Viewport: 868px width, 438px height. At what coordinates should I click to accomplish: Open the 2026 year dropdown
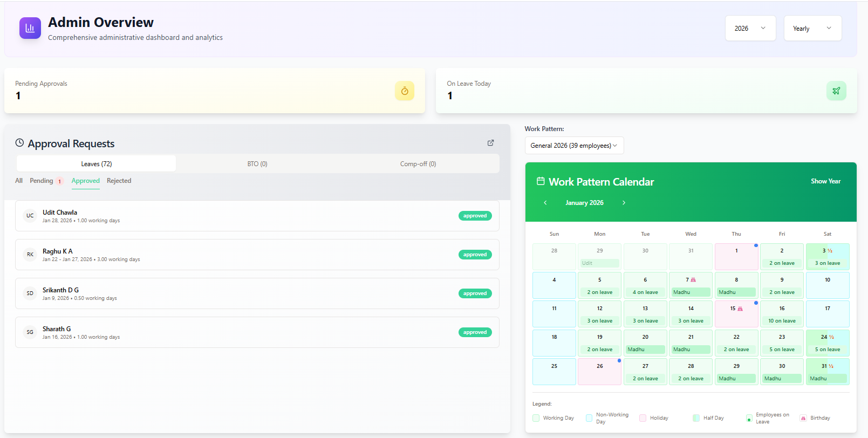pos(750,29)
